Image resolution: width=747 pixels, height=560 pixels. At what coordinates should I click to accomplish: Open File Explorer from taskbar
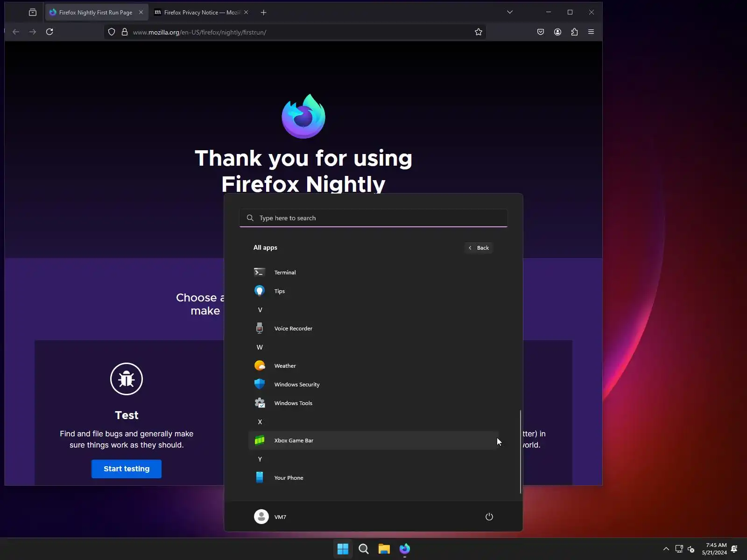click(384, 549)
